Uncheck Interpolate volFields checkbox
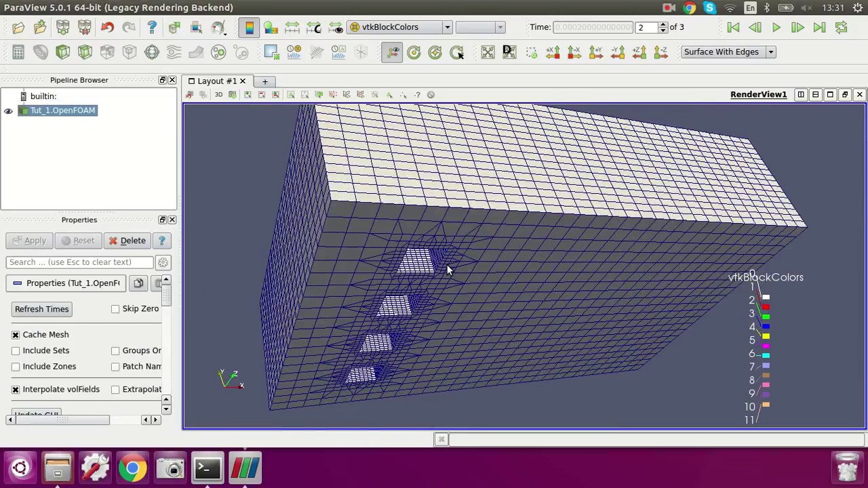Image resolution: width=868 pixels, height=488 pixels. (x=16, y=390)
